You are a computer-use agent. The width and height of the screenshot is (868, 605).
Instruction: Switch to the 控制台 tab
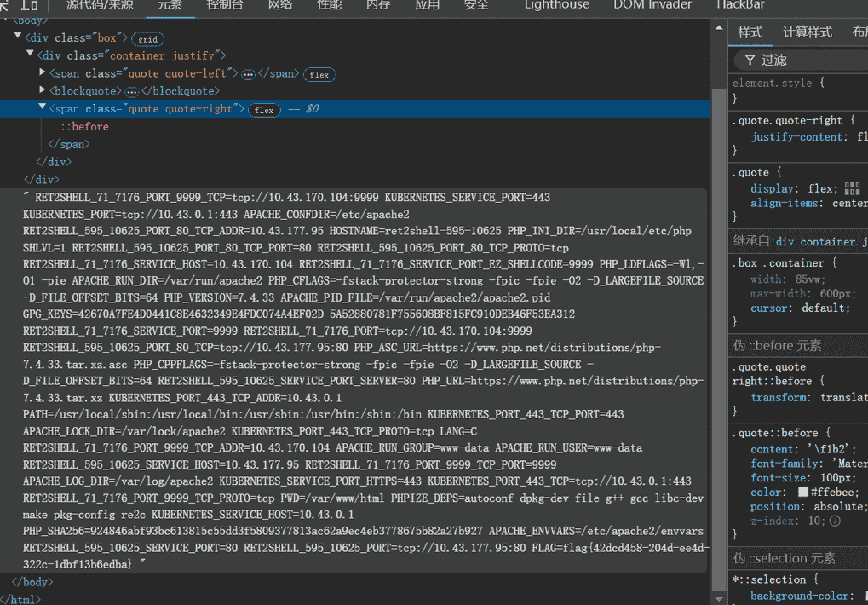pyautogui.click(x=225, y=5)
